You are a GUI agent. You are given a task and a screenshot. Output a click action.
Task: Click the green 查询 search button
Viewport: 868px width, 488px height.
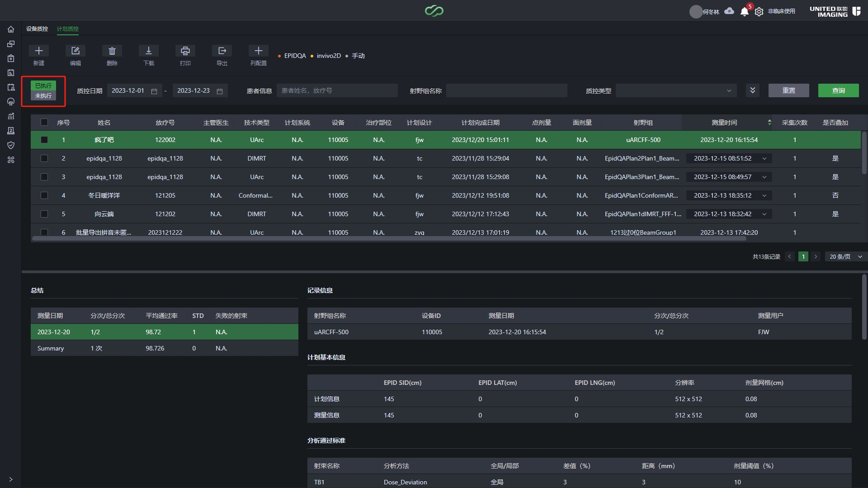pyautogui.click(x=839, y=90)
